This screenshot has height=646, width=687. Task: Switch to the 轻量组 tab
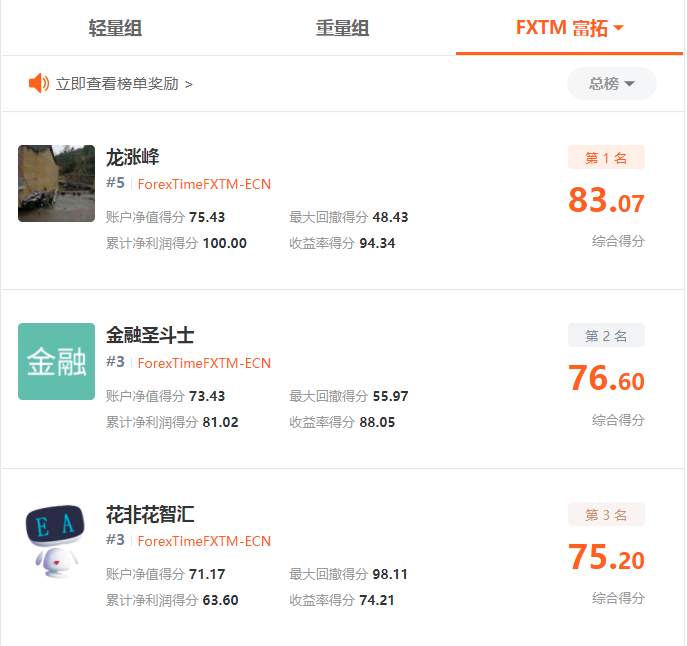[115, 28]
